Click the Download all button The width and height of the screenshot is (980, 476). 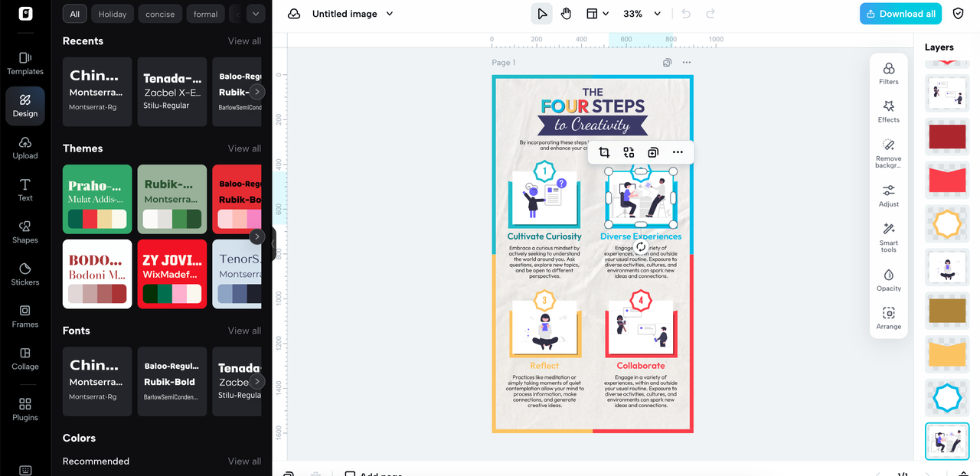[x=900, y=13]
